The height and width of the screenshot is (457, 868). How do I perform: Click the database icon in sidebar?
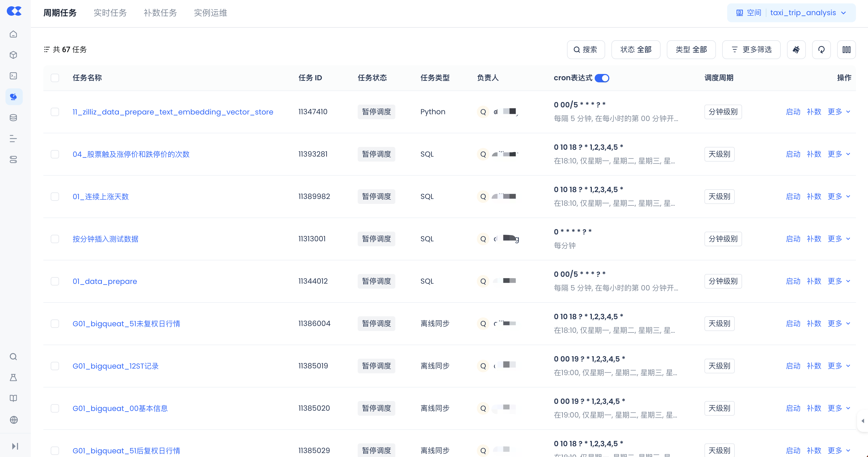click(14, 118)
